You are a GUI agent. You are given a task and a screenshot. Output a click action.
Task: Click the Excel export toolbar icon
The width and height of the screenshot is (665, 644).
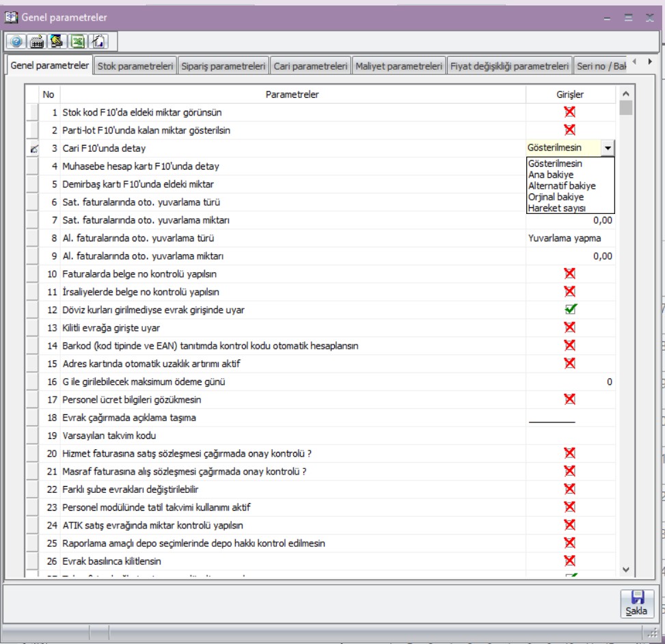coord(78,42)
